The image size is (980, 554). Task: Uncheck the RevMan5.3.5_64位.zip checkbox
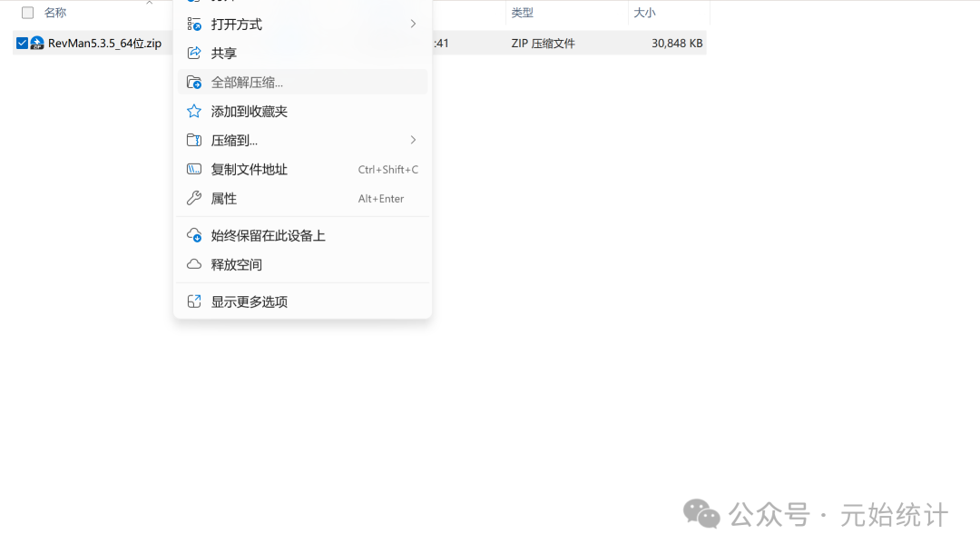(23, 43)
